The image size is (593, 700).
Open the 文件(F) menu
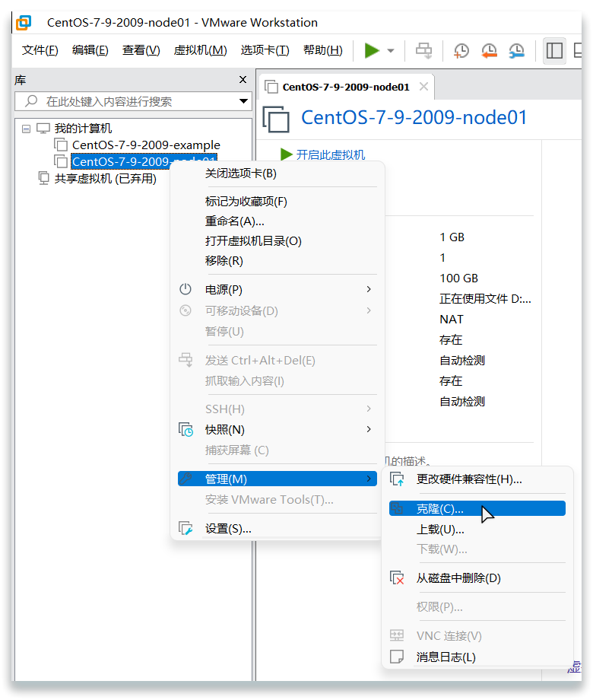pyautogui.click(x=40, y=50)
